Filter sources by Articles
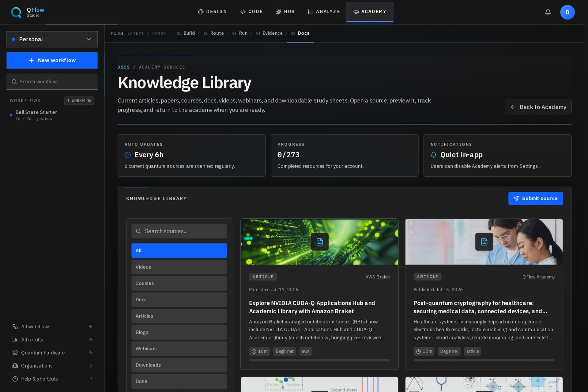The image size is (588, 392). tap(179, 316)
